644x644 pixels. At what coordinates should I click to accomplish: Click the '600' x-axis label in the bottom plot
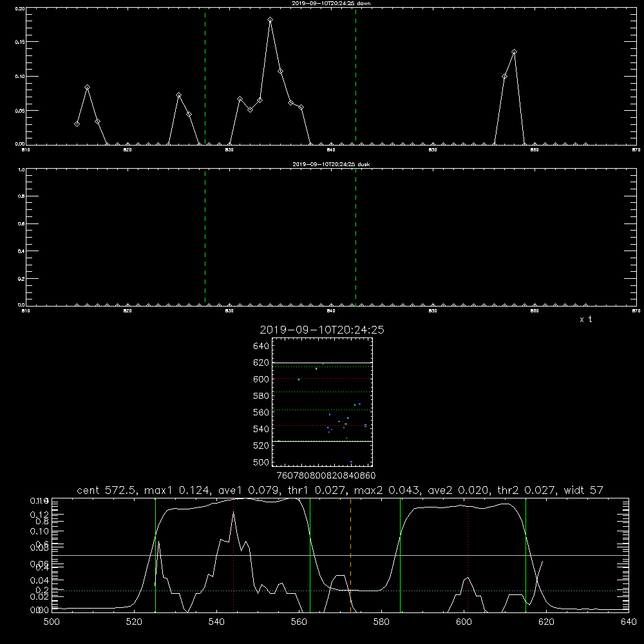pyautogui.click(x=464, y=622)
